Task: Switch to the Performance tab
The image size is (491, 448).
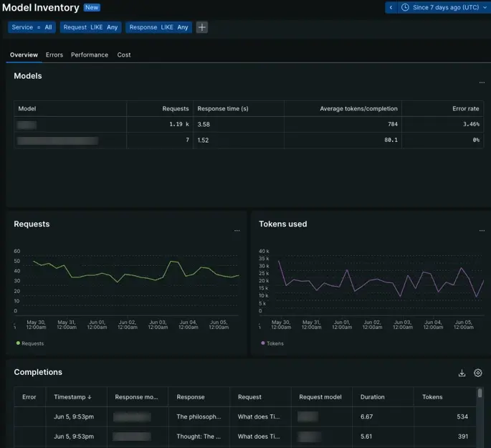Action: [90, 54]
